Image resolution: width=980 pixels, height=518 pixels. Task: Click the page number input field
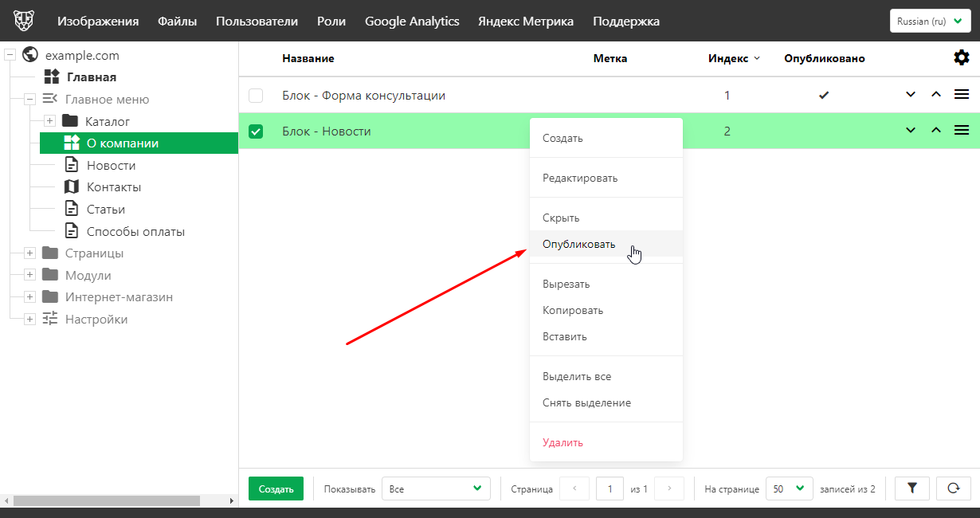pos(610,489)
